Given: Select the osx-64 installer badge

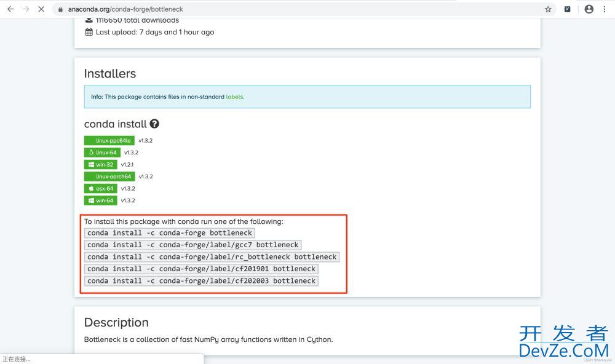Looking at the screenshot, I should click(100, 188).
